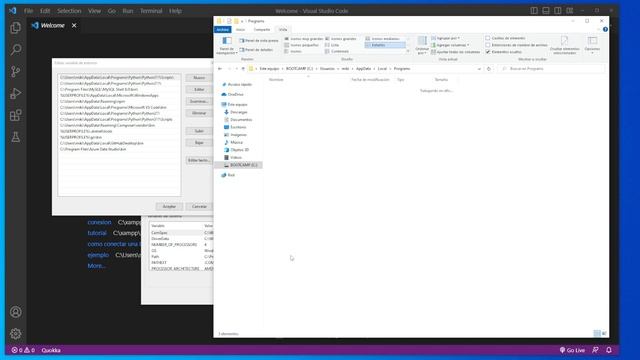This screenshot has height=360, width=640.
Task: Open Run and Debug view icon
Action: click(x=16, y=93)
